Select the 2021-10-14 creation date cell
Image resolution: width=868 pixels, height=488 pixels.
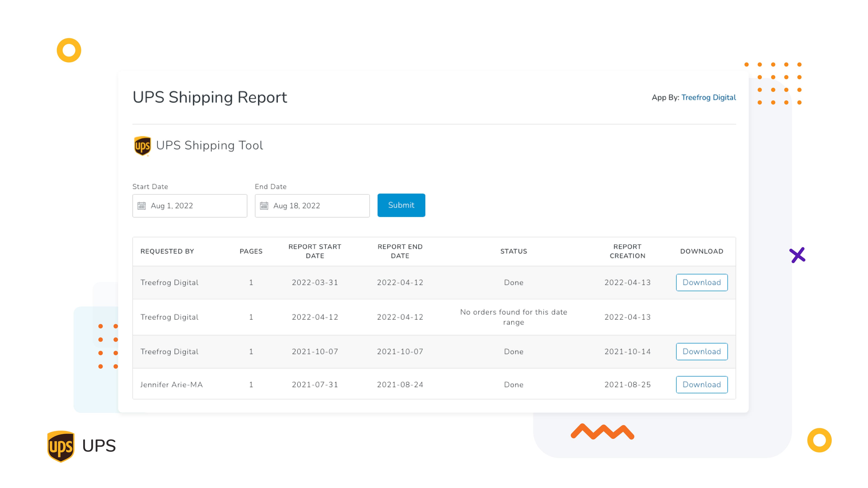pos(627,351)
